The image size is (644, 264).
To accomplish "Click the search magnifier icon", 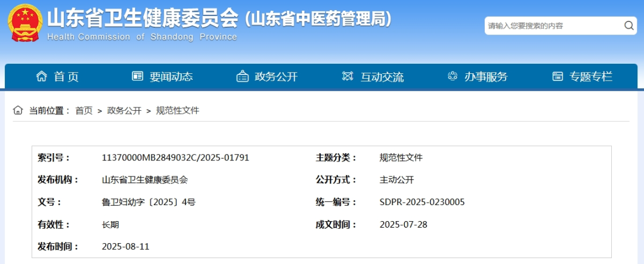I will (629, 26).
